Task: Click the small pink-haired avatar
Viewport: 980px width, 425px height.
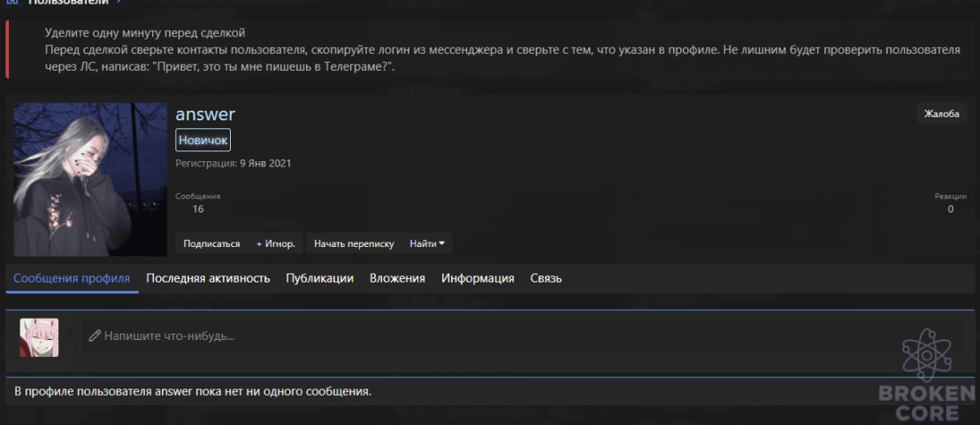Action: (x=40, y=337)
